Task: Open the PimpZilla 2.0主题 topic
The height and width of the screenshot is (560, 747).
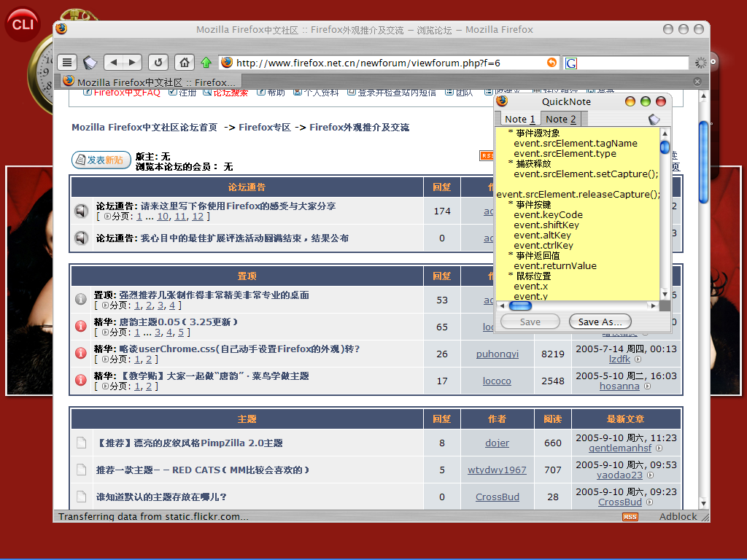Action: click(190, 443)
